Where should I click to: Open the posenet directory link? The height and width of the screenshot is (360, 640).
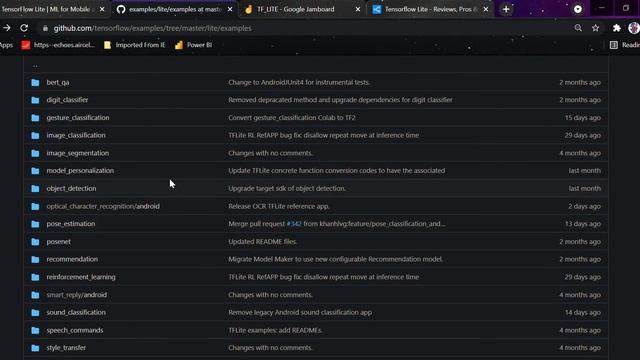tap(58, 242)
